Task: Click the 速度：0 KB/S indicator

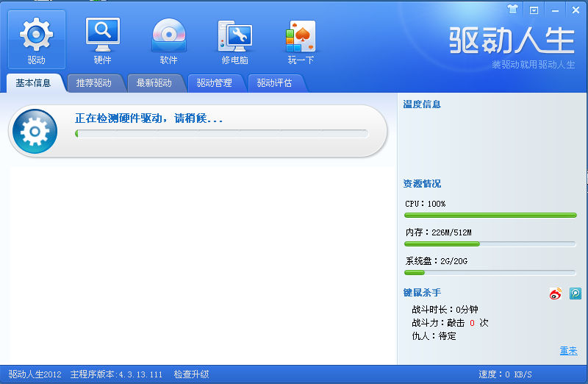Action: 505,374
